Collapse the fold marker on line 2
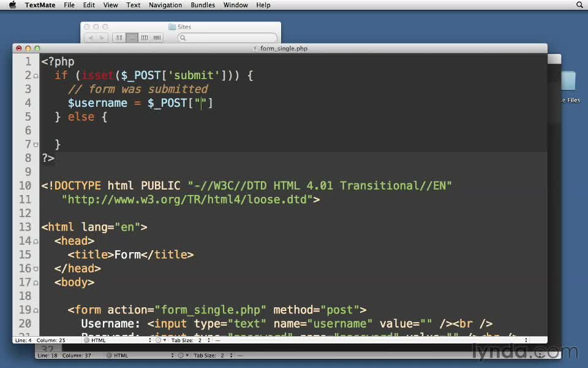This screenshot has width=588, height=368. [36, 76]
